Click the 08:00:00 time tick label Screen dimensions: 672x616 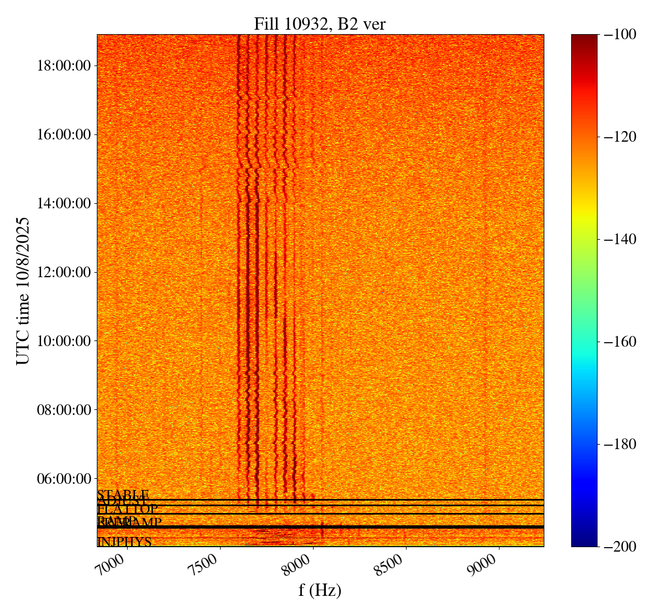(x=63, y=410)
